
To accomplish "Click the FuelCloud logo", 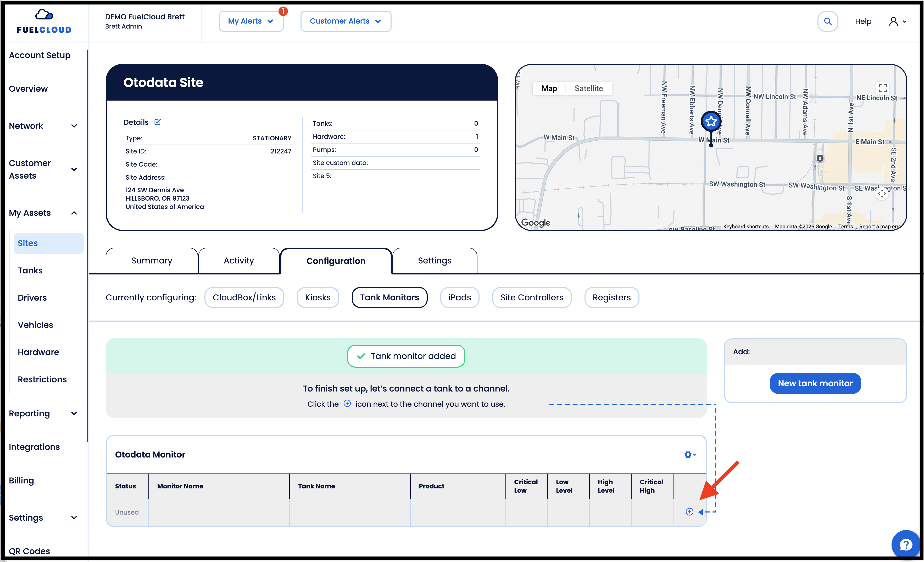I will (x=44, y=21).
